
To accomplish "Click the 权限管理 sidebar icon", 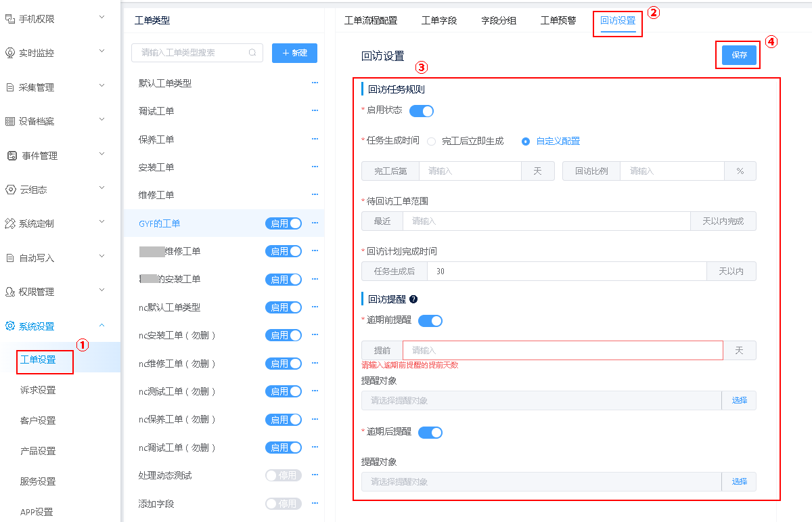I will pyautogui.click(x=10, y=292).
